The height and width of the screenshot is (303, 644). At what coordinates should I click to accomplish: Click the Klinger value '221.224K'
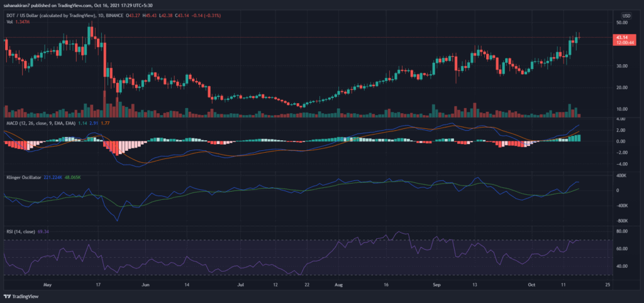pos(53,177)
